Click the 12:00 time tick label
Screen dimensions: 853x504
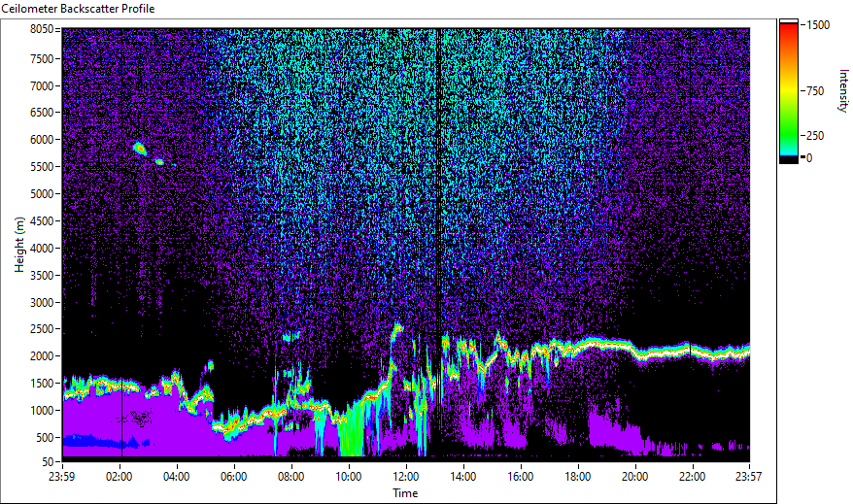point(406,477)
